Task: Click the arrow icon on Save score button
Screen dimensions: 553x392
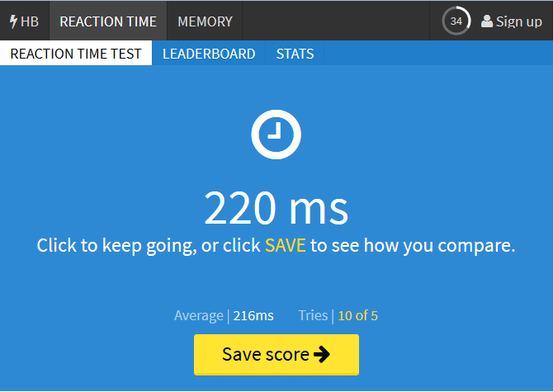Action: (322, 354)
